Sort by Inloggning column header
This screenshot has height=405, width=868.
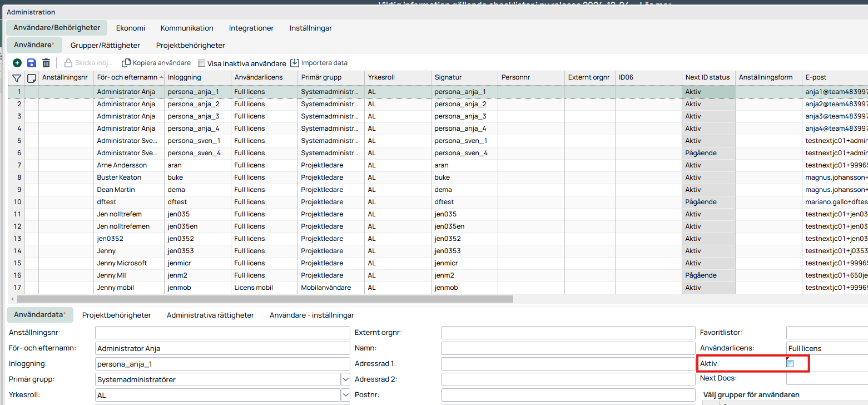click(x=197, y=77)
